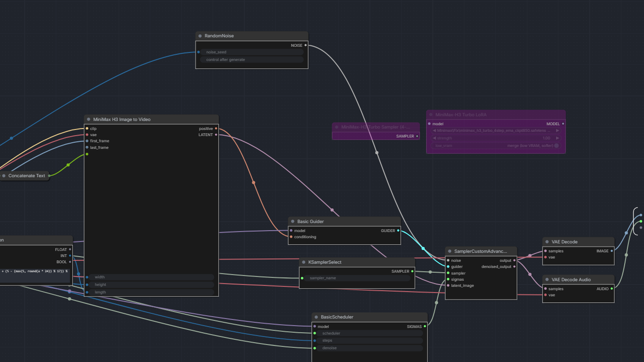Click the samples input port on VAE Decode
The image size is (644, 362).
(x=545, y=251)
